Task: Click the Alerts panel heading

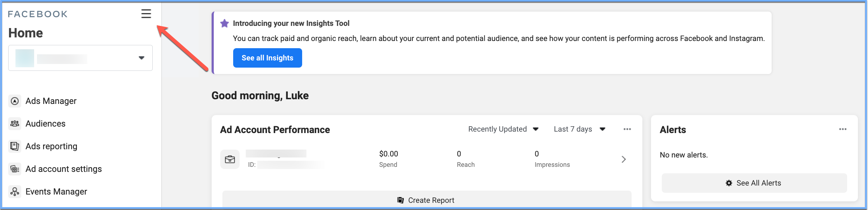Action: coord(673,130)
